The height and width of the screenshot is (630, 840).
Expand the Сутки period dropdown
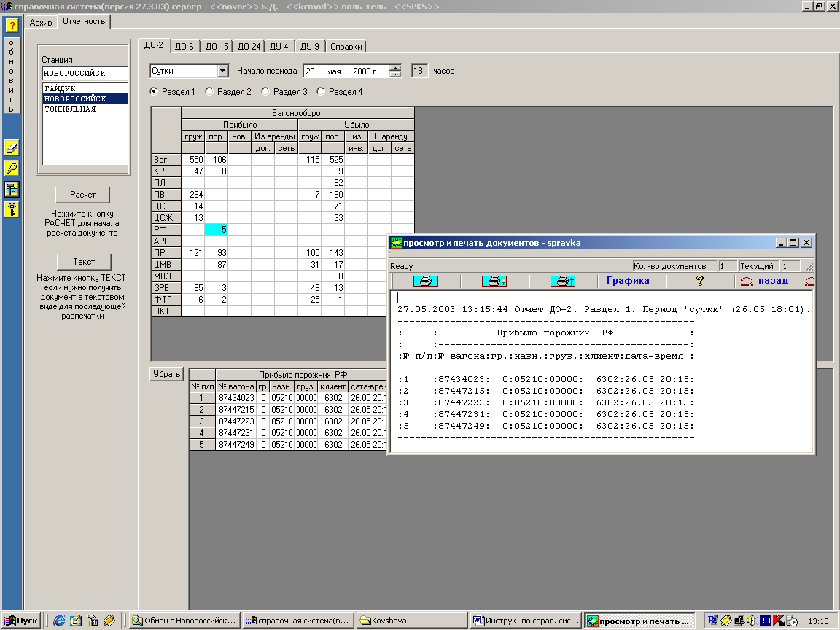pos(223,71)
